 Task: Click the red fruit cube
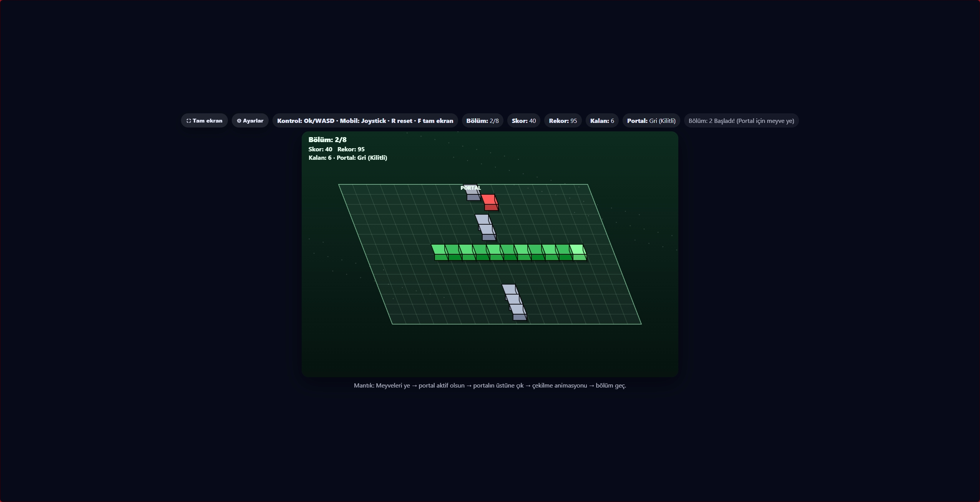pos(490,202)
